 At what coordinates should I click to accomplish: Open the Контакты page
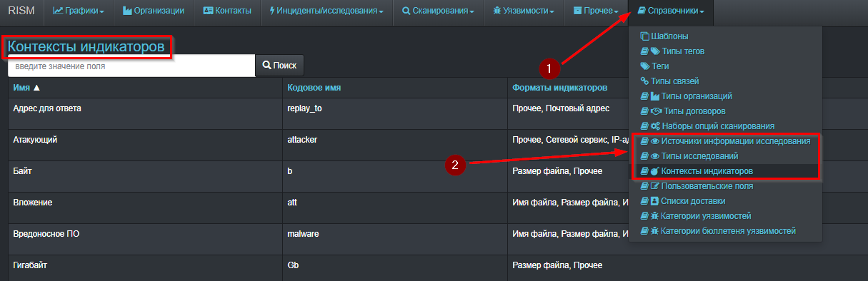tap(226, 11)
